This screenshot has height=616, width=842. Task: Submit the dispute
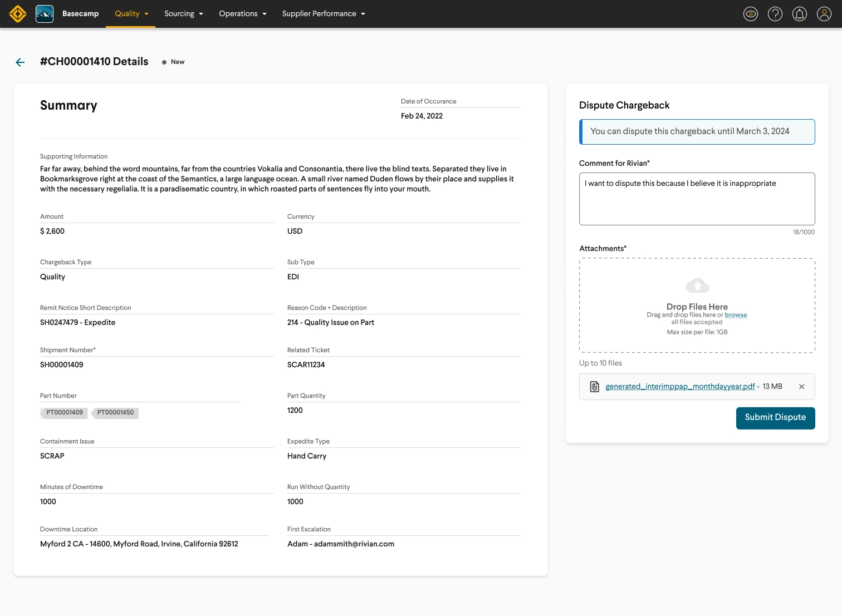[776, 418]
